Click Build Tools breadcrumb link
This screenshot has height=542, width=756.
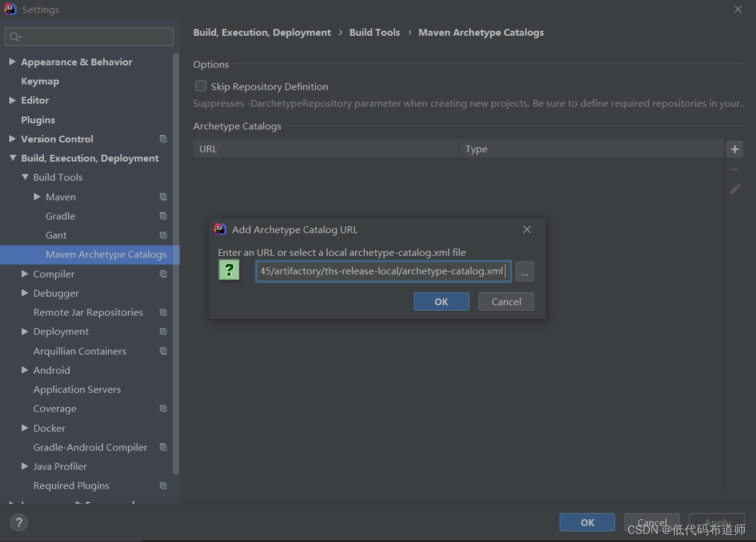(x=375, y=32)
